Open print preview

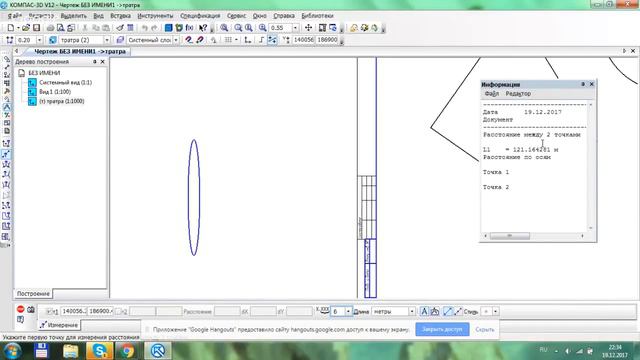(x=60, y=28)
